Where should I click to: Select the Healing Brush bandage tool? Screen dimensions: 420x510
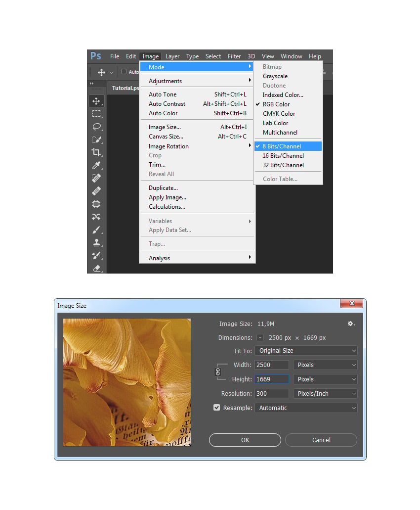tap(96, 191)
